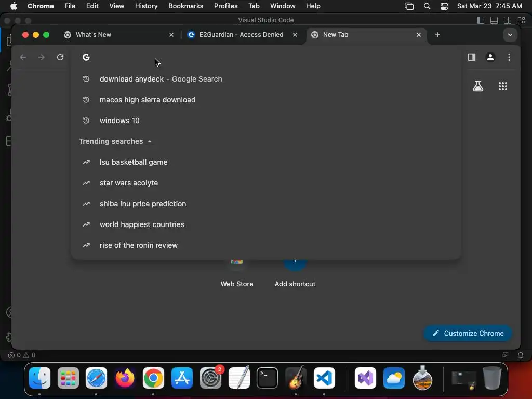The width and height of the screenshot is (532, 399).
Task: Select 'windows 10' history suggestion
Action: (267, 121)
